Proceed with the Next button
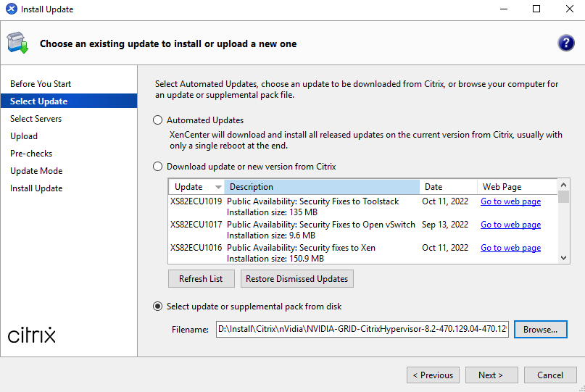The width and height of the screenshot is (585, 392). 491,375
